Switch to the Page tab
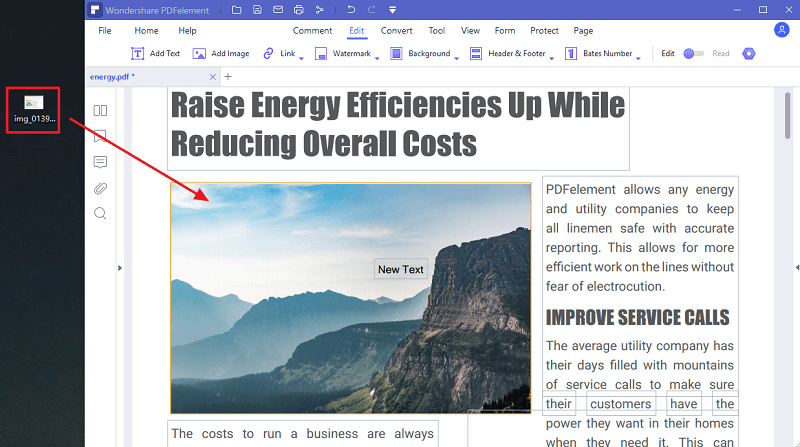 pos(583,31)
